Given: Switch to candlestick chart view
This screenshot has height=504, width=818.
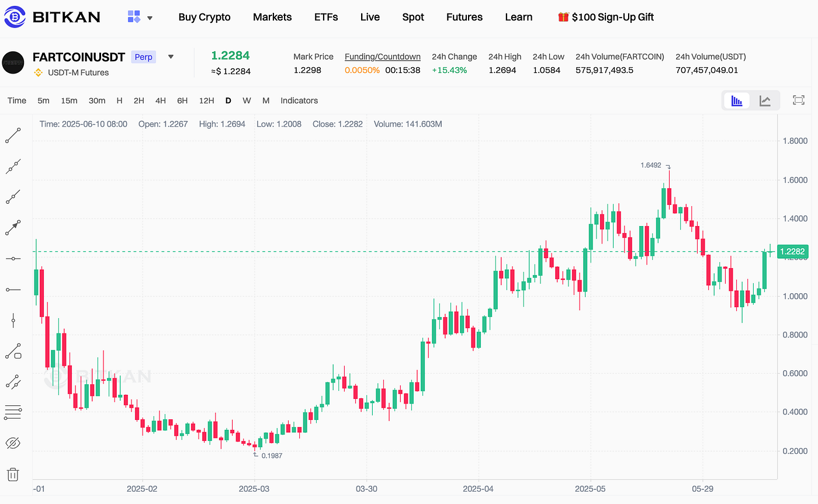Looking at the screenshot, I should click(737, 100).
